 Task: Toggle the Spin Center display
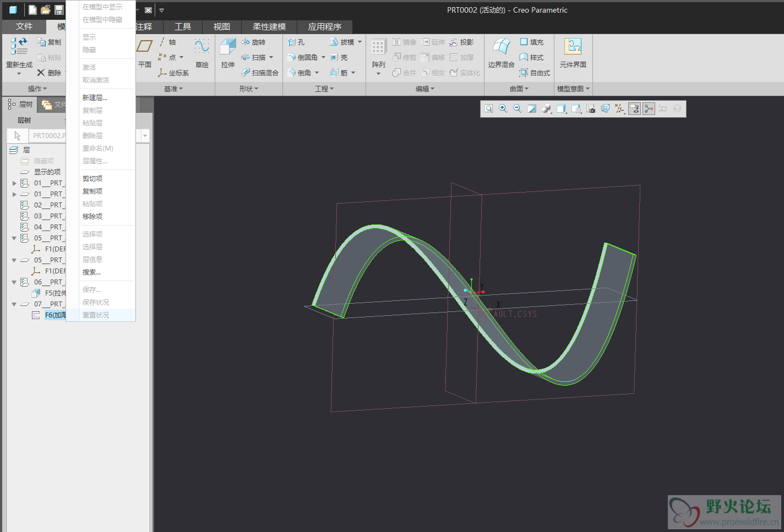tap(649, 109)
